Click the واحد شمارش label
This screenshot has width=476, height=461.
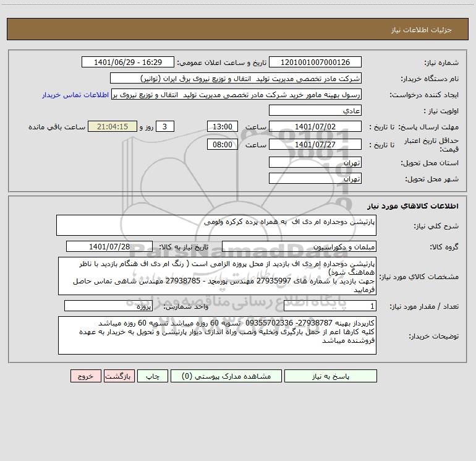point(186,307)
